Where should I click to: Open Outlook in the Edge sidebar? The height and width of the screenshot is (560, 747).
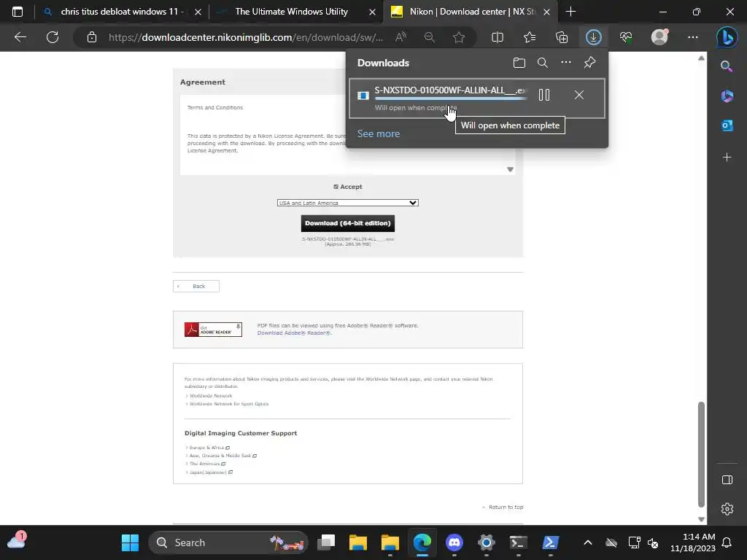point(727,125)
